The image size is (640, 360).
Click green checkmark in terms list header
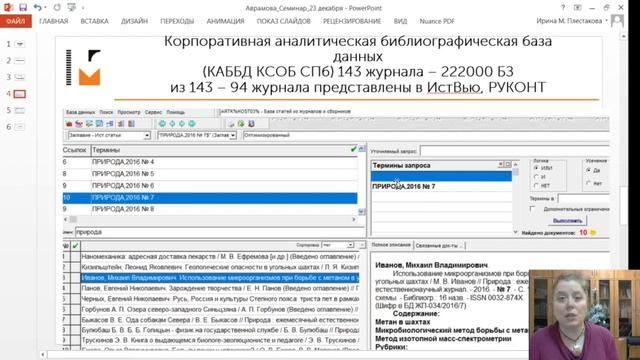point(353,149)
